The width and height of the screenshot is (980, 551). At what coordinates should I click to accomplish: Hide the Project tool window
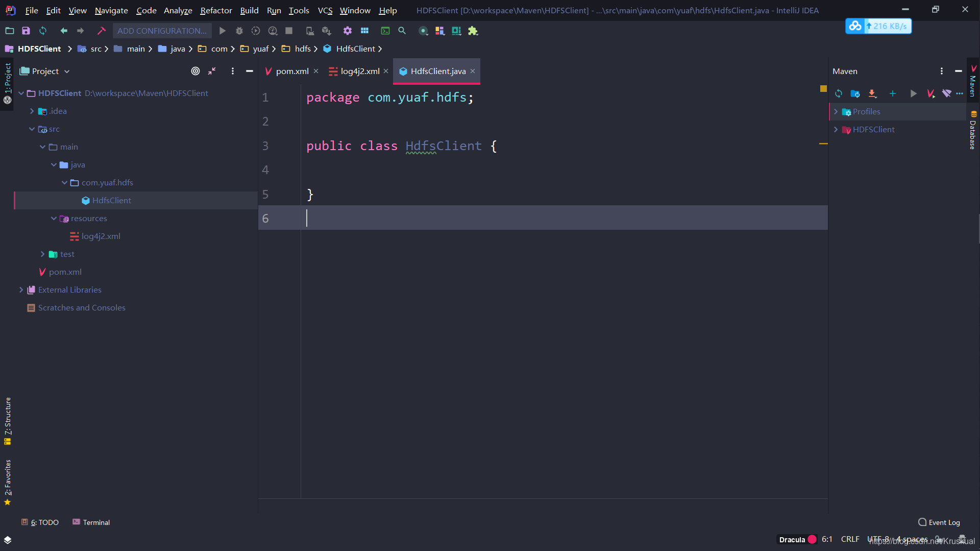point(250,71)
